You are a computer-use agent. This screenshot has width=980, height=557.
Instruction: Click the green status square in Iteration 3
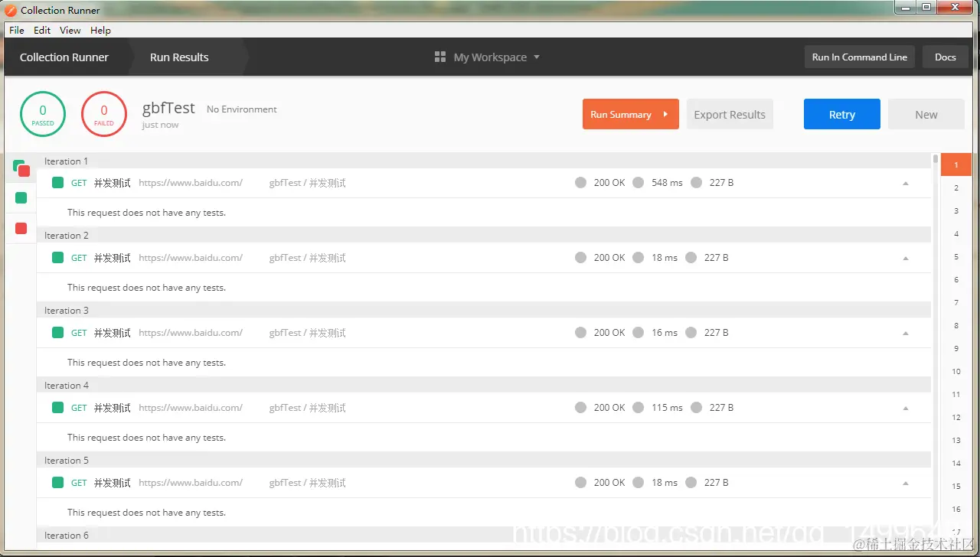pyautogui.click(x=57, y=333)
